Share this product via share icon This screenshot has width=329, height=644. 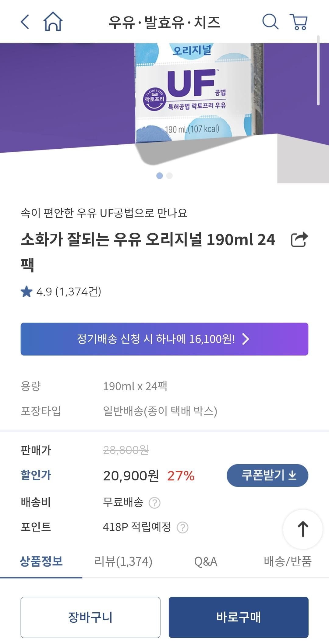[x=299, y=239]
